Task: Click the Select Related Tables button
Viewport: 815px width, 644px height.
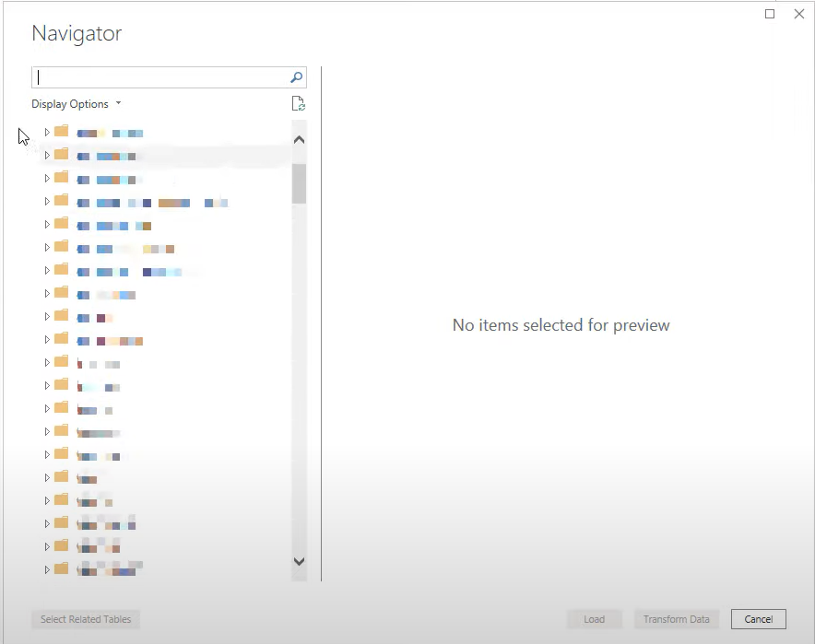Action: pyautogui.click(x=86, y=619)
